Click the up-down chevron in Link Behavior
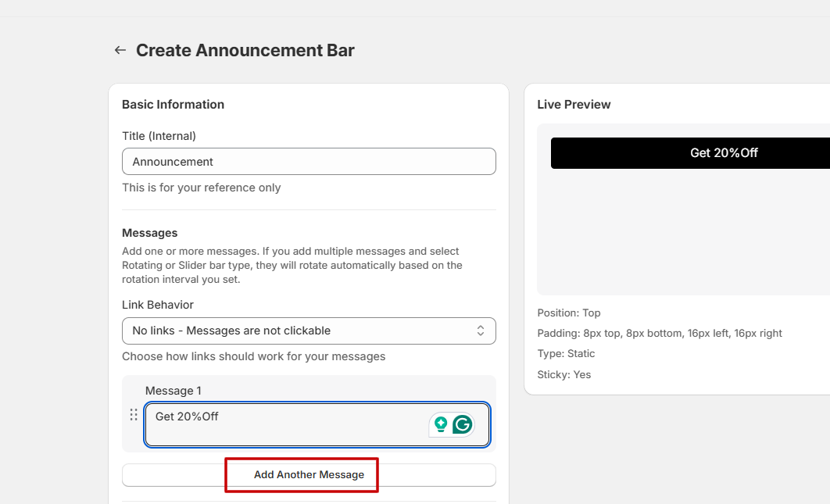The width and height of the screenshot is (830, 504). 481,331
